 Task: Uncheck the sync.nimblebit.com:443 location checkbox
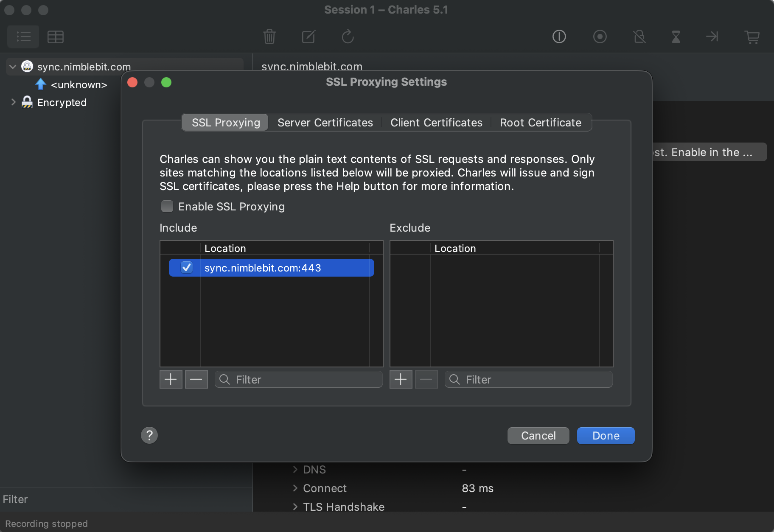[x=186, y=267]
